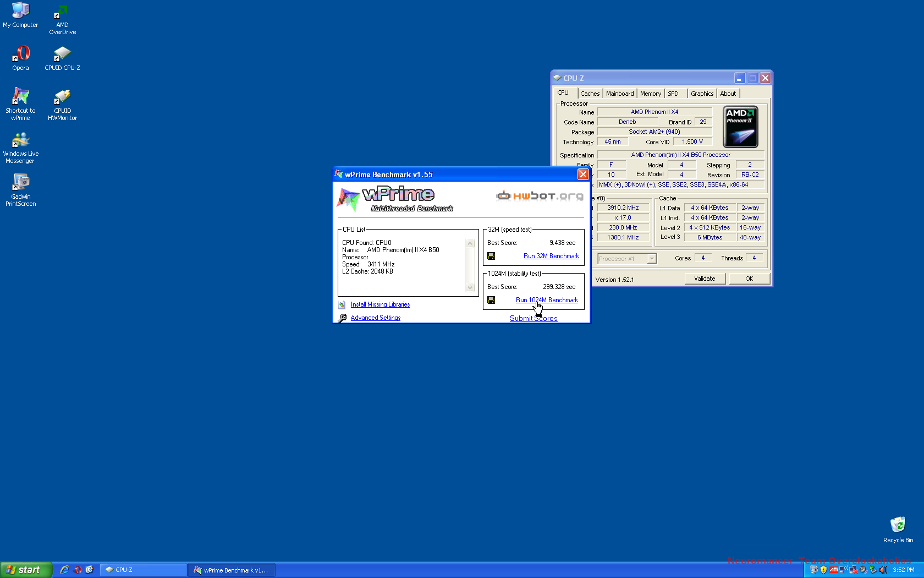Click the wireless network tray icon

coord(844,570)
